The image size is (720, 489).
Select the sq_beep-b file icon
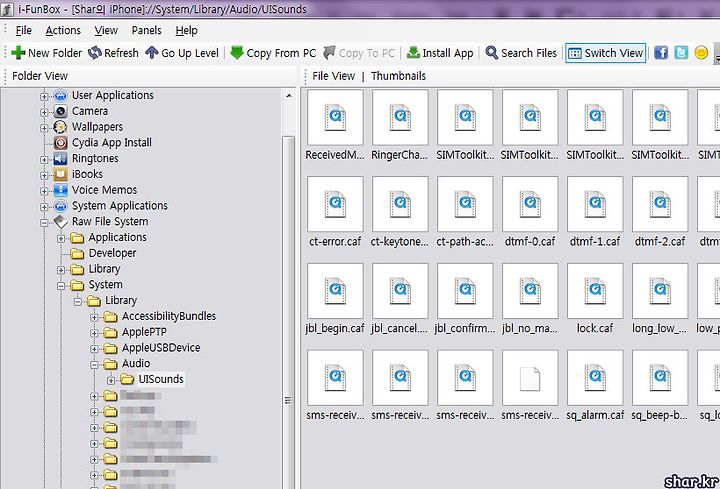(660, 377)
